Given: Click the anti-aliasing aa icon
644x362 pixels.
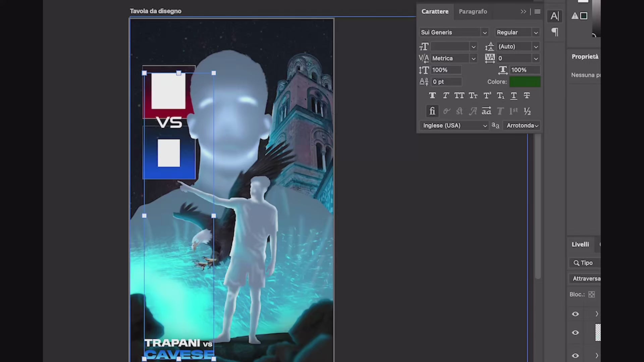Looking at the screenshot, I should click(495, 125).
